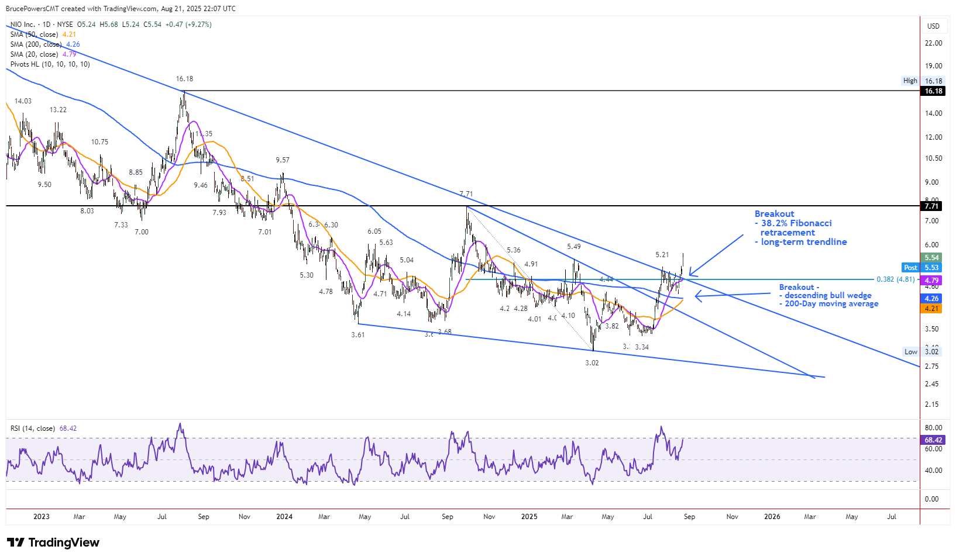The width and height of the screenshot is (956, 560).
Task: Click the 2024 year marker on time axis
Action: coord(284,517)
